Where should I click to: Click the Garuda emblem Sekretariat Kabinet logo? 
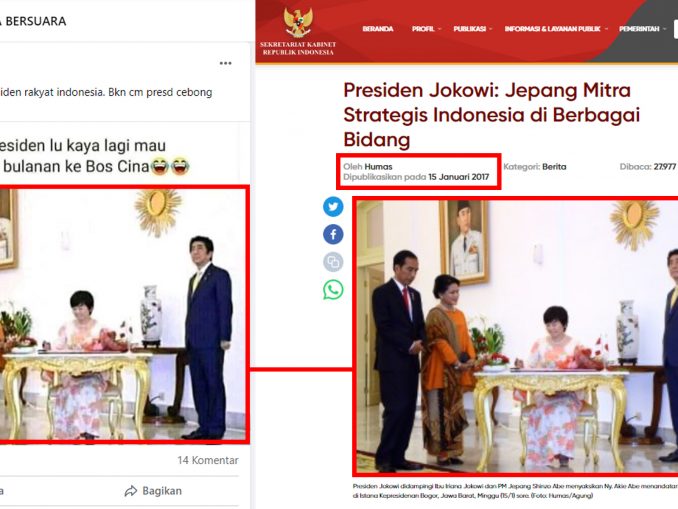click(x=298, y=23)
